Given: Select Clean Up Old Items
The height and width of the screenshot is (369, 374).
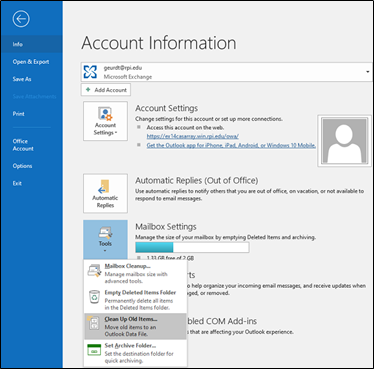Looking at the screenshot, I should point(135,326).
